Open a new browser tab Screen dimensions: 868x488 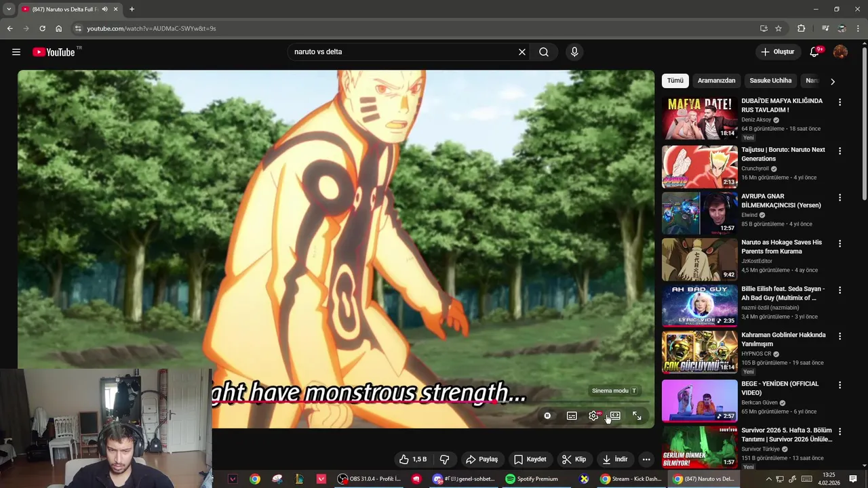[132, 9]
